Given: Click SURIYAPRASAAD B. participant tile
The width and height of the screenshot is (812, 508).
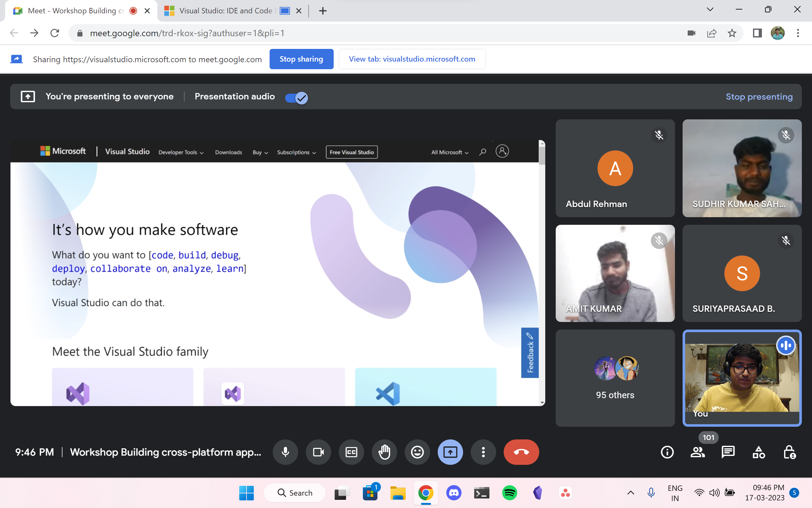Looking at the screenshot, I should coord(742,273).
